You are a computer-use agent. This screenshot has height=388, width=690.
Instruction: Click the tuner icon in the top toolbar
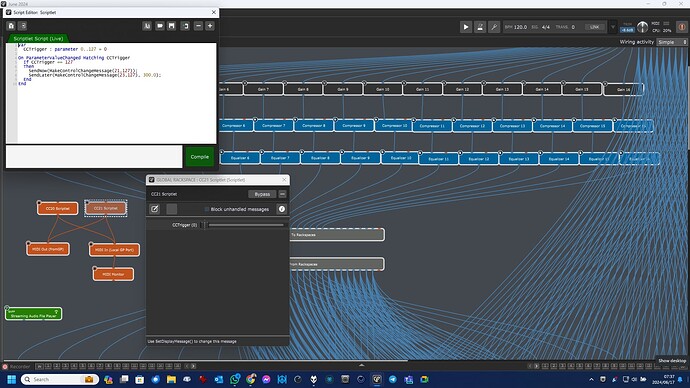(494, 27)
